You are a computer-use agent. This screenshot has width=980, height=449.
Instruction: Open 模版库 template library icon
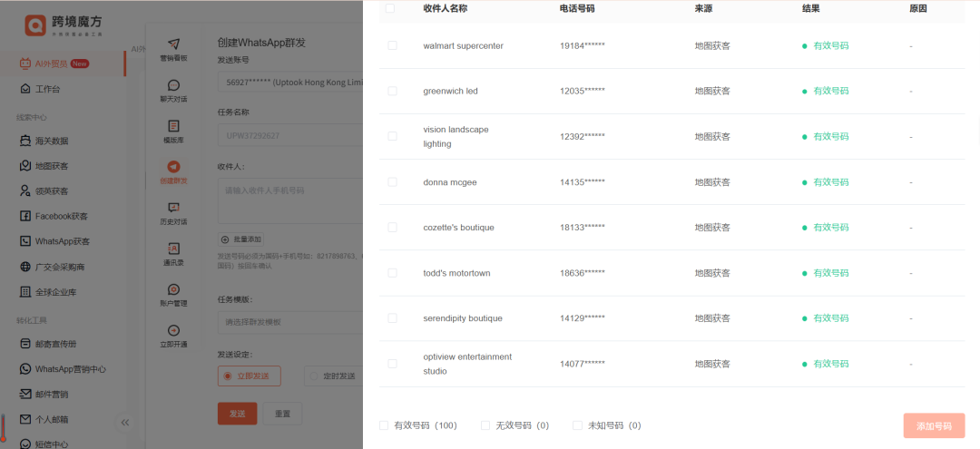(x=173, y=132)
